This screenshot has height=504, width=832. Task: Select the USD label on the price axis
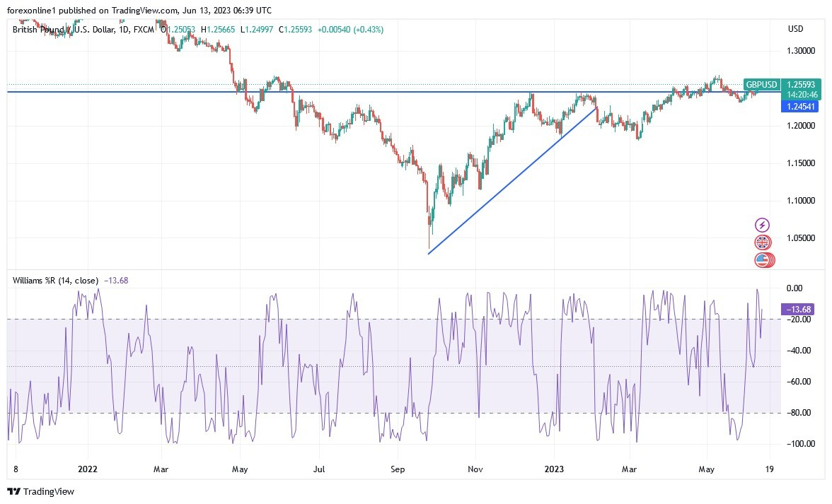(x=795, y=29)
